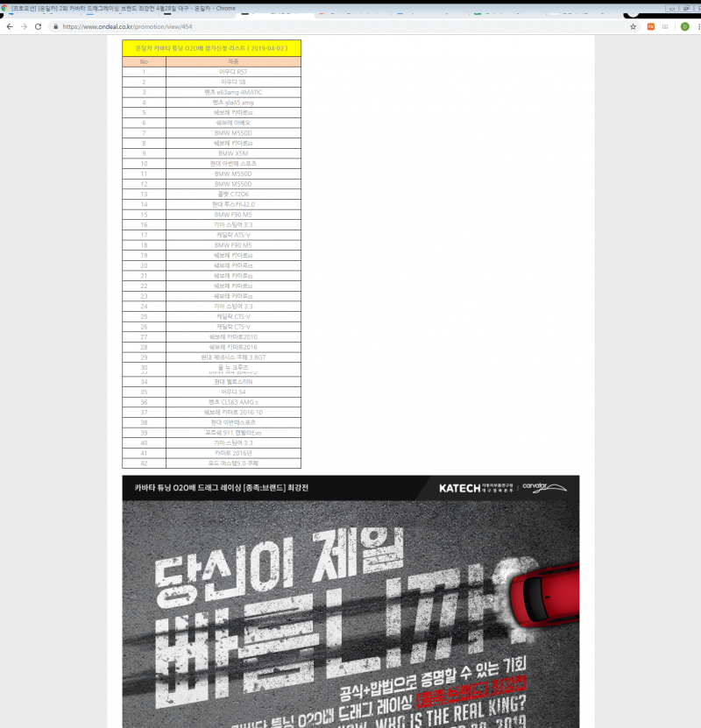Click the red car on the poster
Image resolution: width=701 pixels, height=728 pixels.
(x=545, y=596)
